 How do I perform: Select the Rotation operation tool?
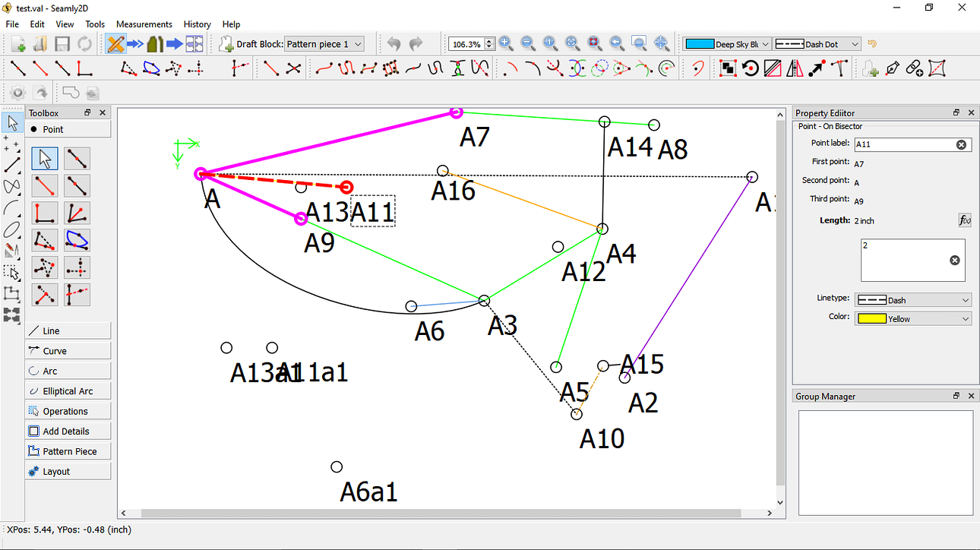coord(749,68)
